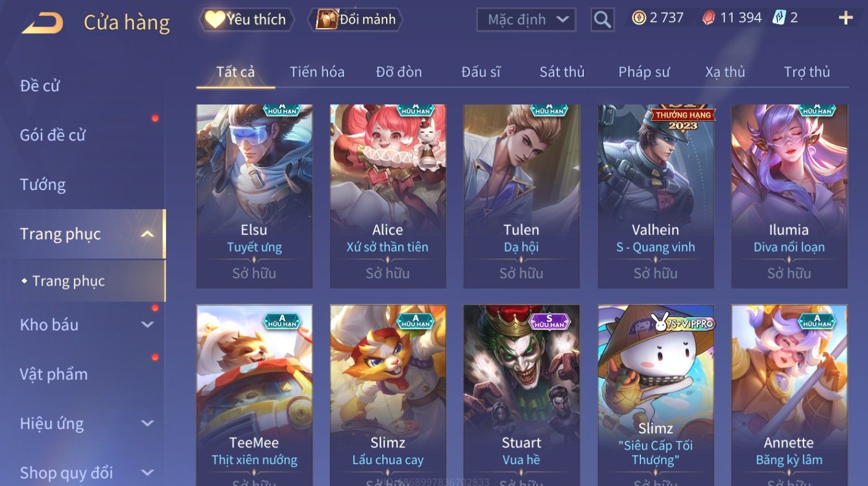
Task: Tap the red ruby currency icon
Action: click(708, 18)
